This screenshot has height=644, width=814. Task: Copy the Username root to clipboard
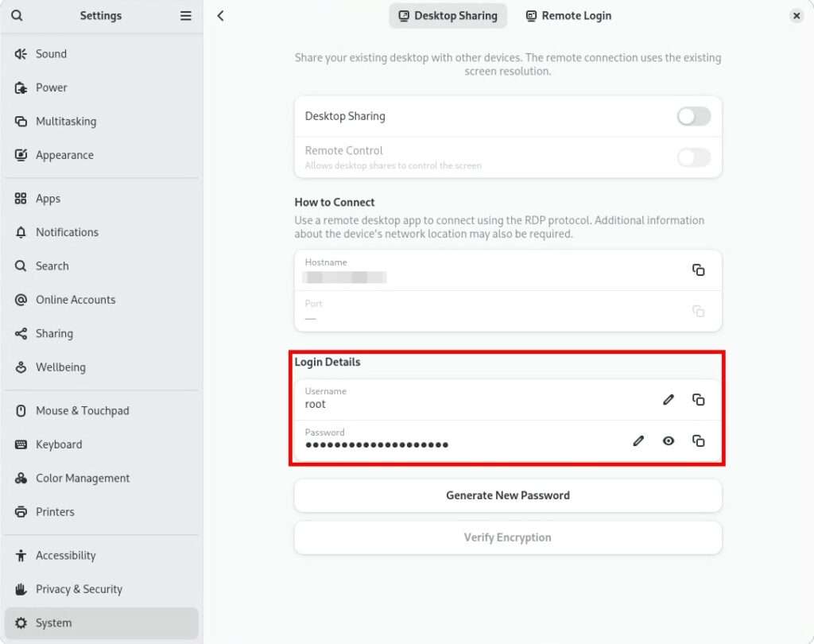pos(698,399)
